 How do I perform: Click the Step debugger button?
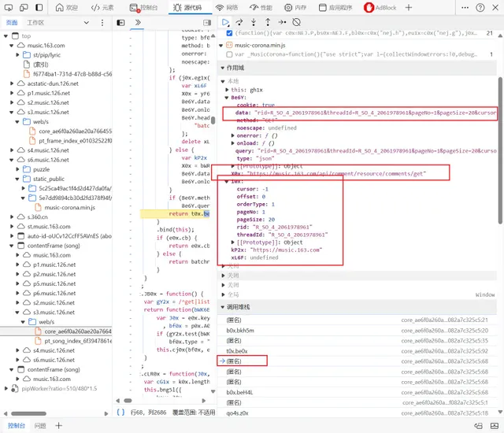point(282,22)
